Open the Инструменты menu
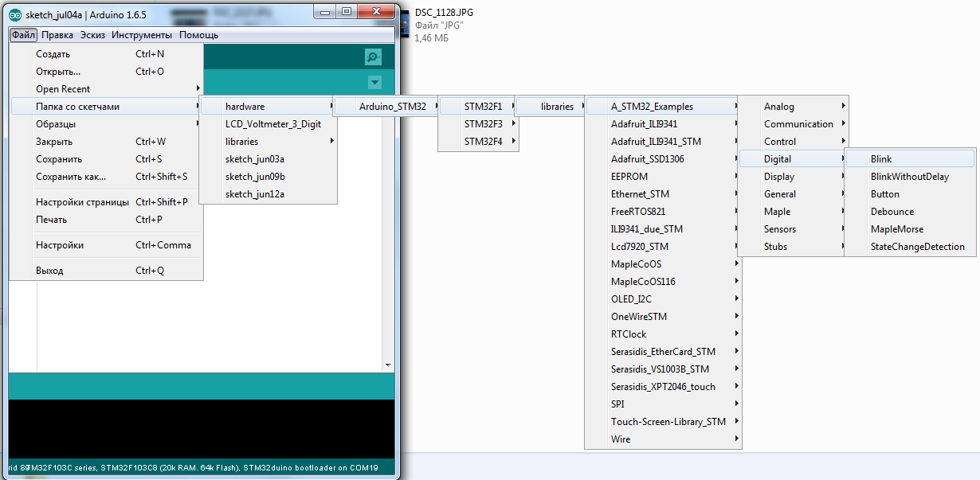This screenshot has height=480, width=980. tap(142, 35)
